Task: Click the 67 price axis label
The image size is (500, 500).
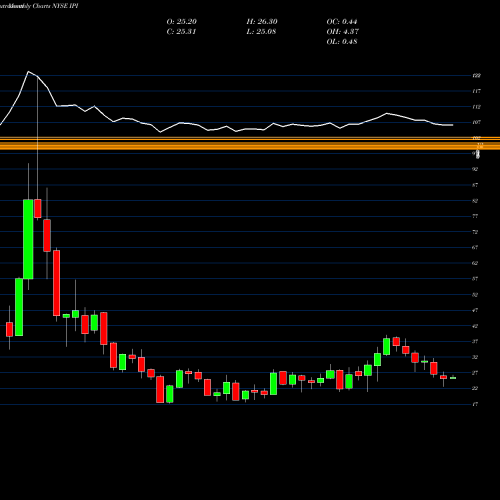Action: [x=475, y=247]
